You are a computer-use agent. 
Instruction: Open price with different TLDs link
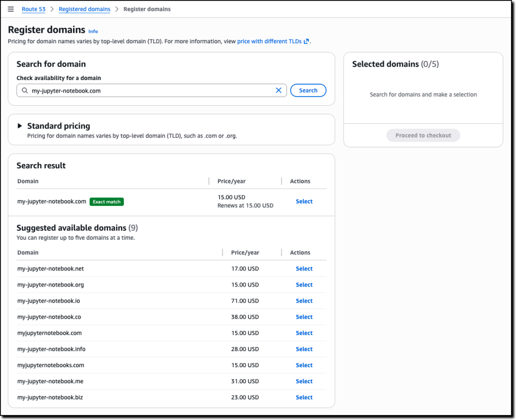[270, 41]
